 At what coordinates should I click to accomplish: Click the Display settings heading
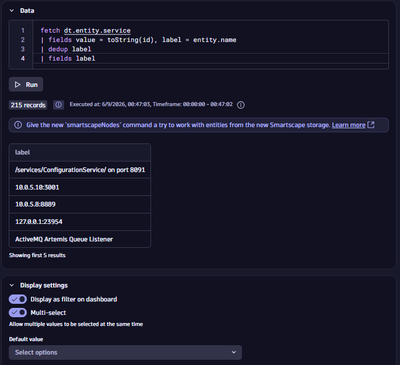tap(44, 285)
